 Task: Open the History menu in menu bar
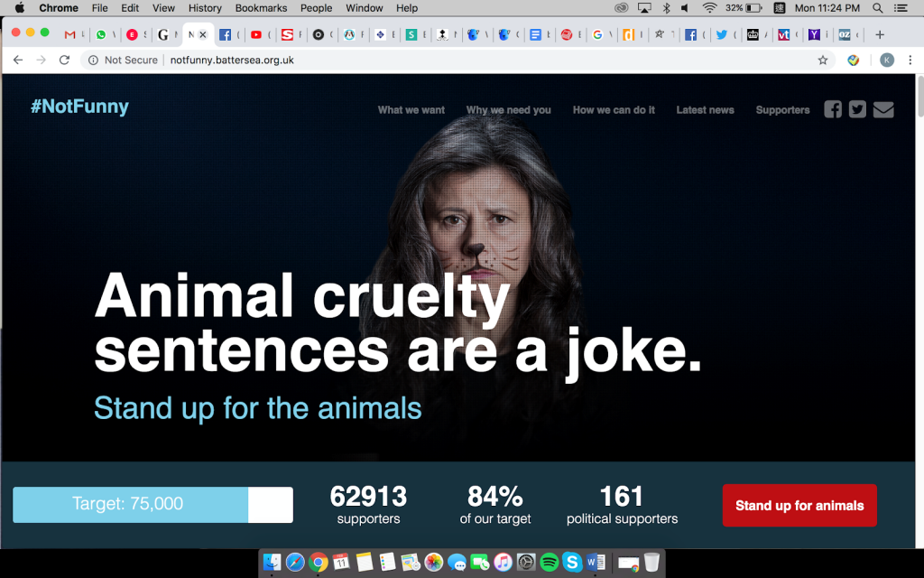pyautogui.click(x=205, y=7)
